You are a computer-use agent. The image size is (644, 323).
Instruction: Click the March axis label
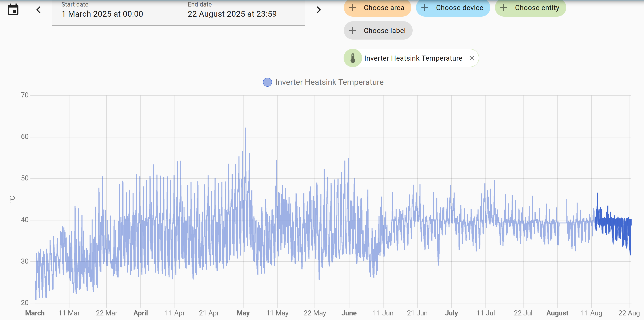(35, 313)
